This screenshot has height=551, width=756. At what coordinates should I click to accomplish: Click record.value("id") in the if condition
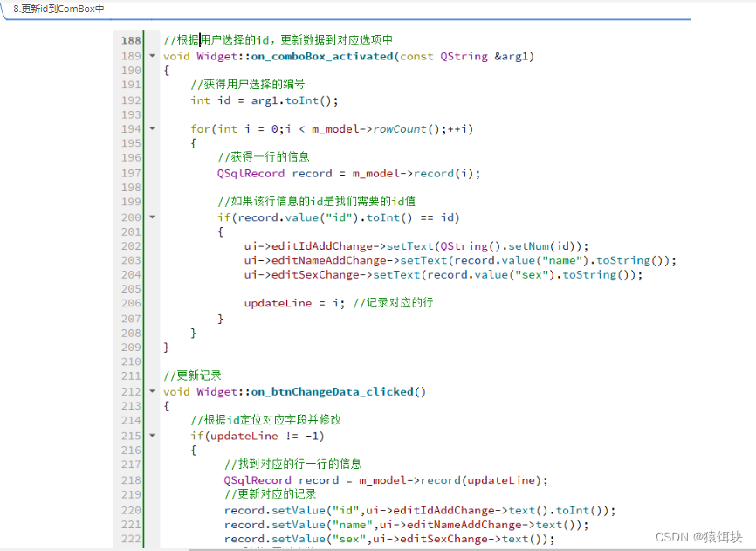[x=299, y=218]
